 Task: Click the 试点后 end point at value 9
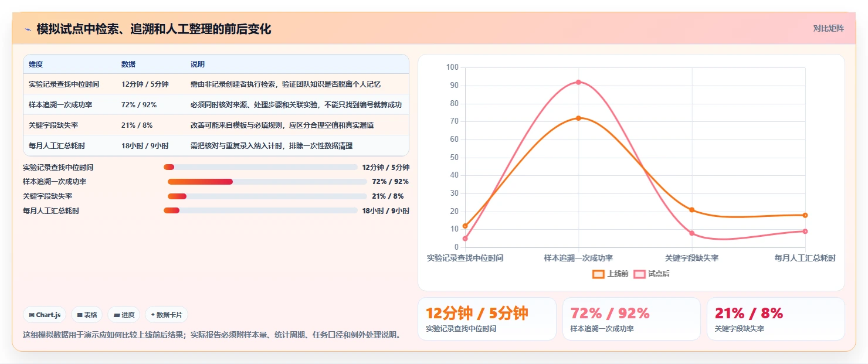click(805, 232)
